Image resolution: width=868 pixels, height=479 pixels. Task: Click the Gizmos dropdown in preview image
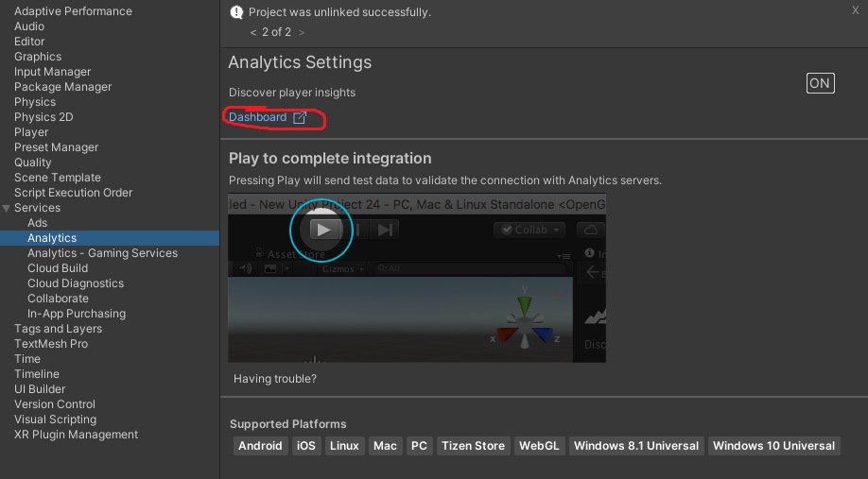click(342, 269)
